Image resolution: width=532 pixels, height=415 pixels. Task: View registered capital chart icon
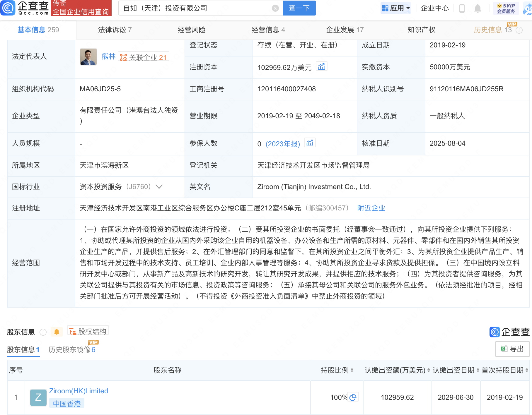[x=321, y=67]
